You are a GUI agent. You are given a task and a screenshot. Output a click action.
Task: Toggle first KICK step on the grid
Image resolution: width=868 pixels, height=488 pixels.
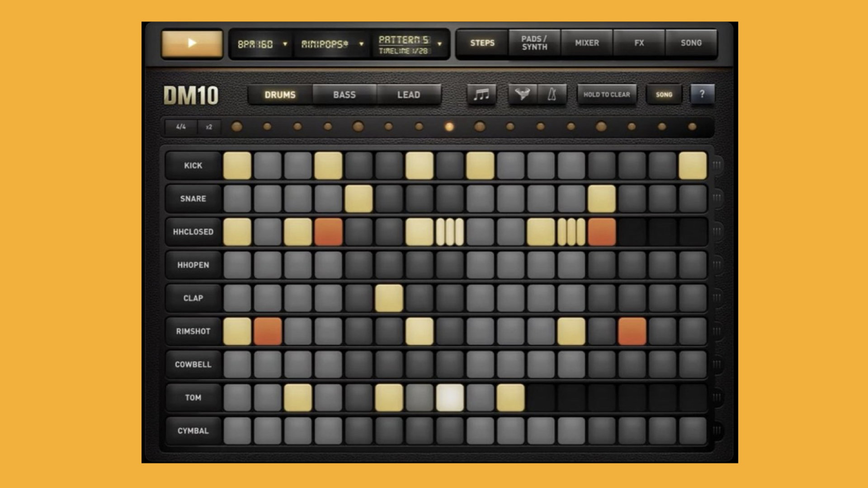coord(237,165)
